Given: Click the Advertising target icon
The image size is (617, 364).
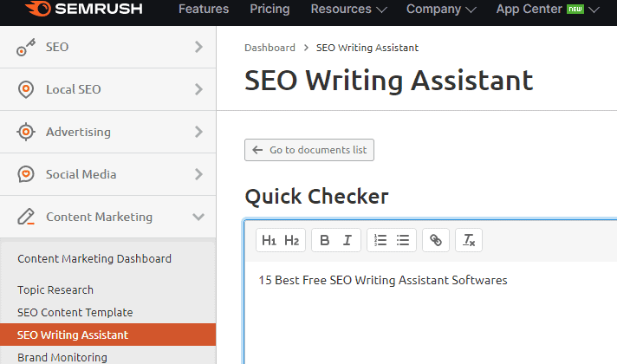Looking at the screenshot, I should tap(26, 132).
